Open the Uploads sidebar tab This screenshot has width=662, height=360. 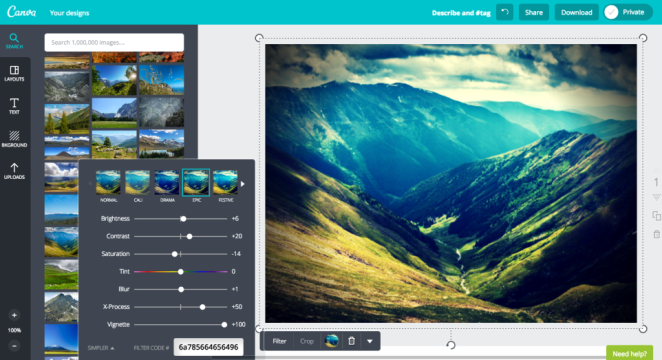14,171
